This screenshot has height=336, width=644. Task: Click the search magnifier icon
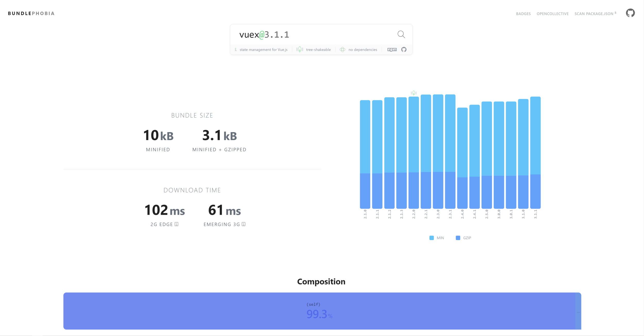coord(401,34)
